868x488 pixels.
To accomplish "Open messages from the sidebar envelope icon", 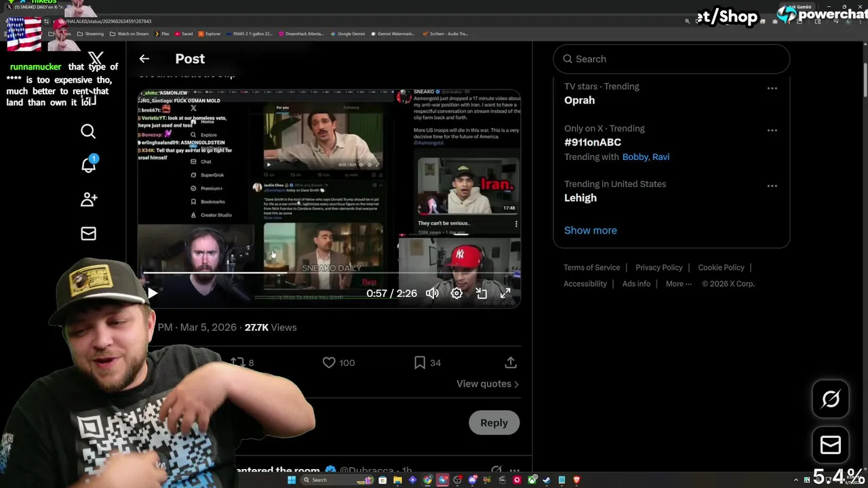I will (88, 234).
